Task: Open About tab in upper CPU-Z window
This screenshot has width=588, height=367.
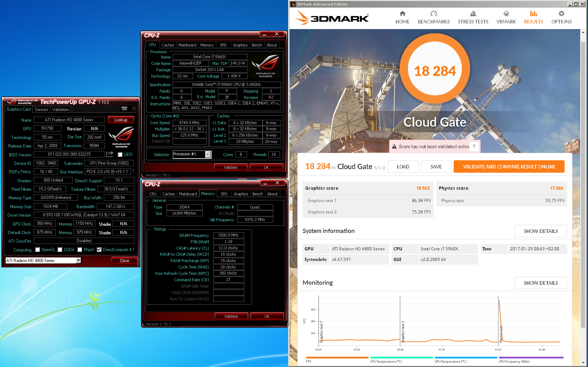Action: coord(271,45)
